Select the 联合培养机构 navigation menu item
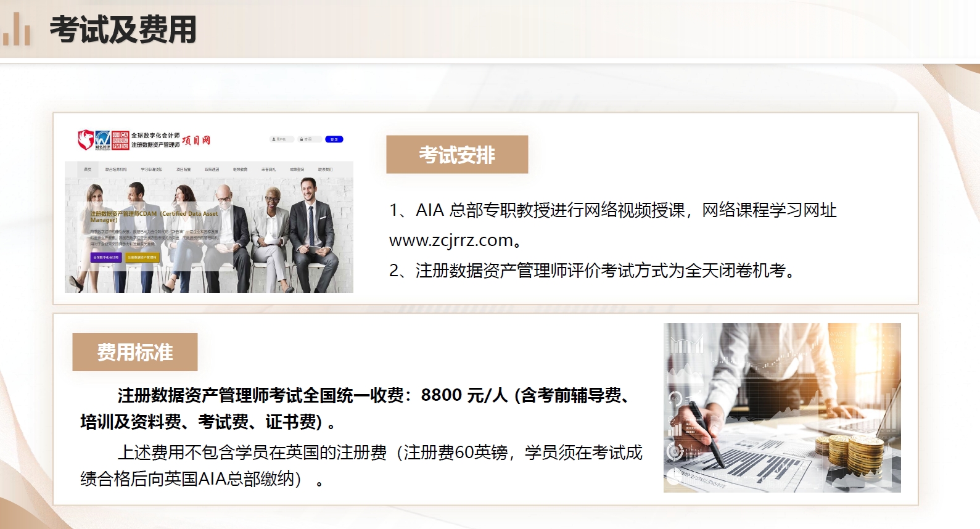980x529 pixels. (x=116, y=169)
